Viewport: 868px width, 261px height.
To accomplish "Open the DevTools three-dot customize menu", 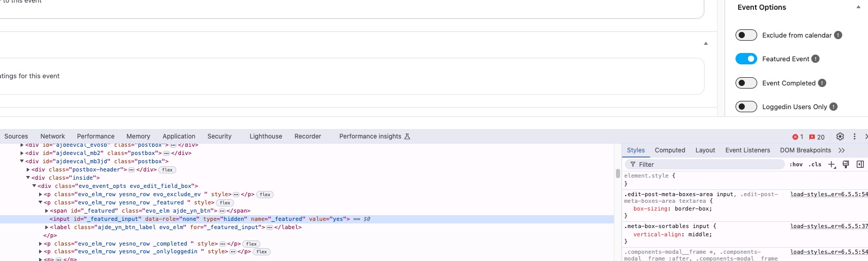I will click(855, 136).
